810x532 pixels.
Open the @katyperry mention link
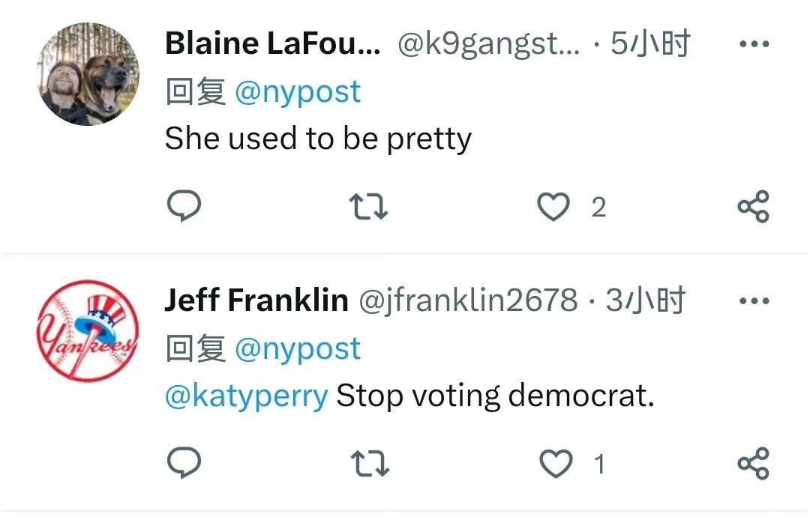pos(247,397)
